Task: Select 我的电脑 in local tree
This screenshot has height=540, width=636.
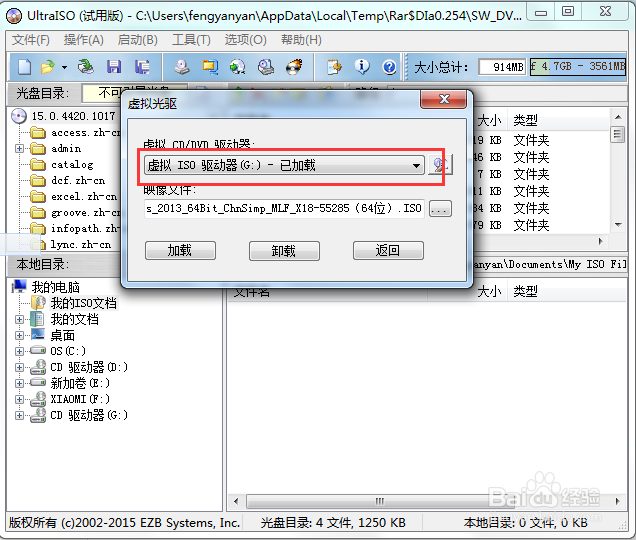Action: [56, 287]
